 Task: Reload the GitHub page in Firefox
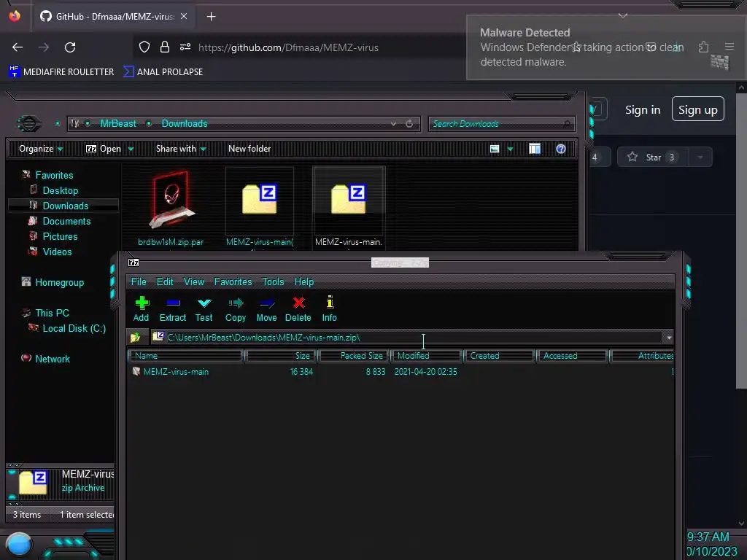pyautogui.click(x=70, y=47)
